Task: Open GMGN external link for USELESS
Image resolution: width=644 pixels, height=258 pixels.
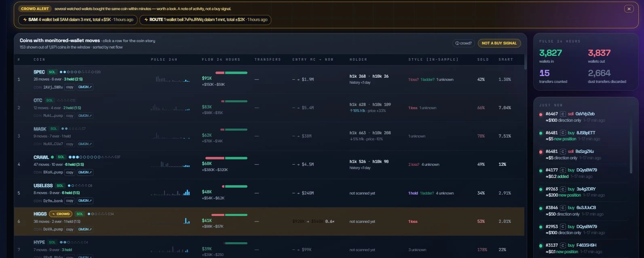Action: pos(85,201)
